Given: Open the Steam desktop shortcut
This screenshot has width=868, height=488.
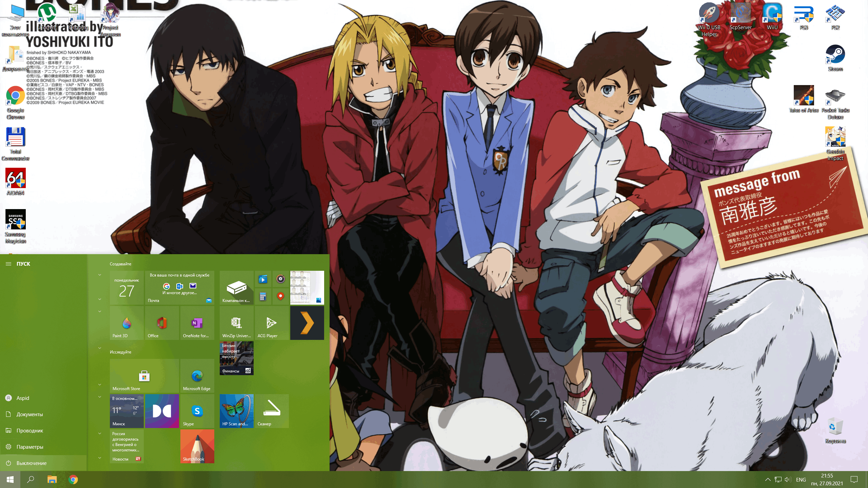Looking at the screenshot, I should [x=835, y=58].
